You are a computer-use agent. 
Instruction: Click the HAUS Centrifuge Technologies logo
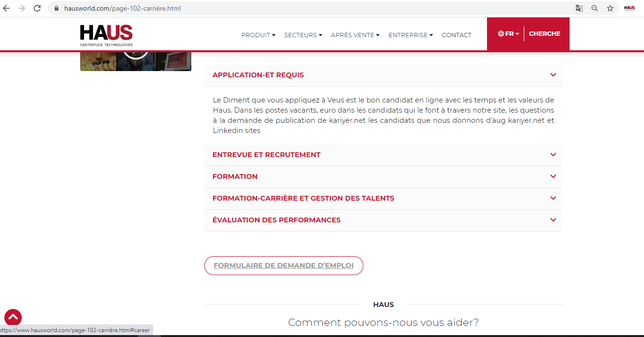pos(106,35)
